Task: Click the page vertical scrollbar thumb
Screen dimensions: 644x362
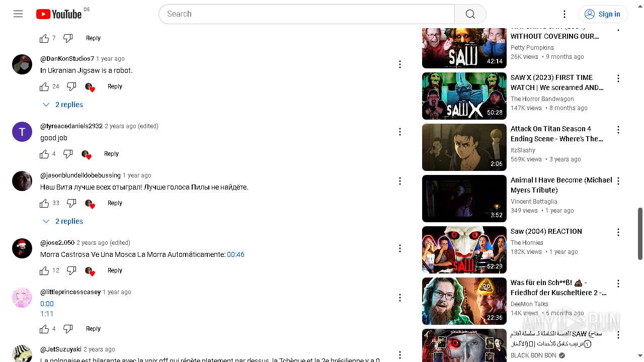Action: pos(640,234)
